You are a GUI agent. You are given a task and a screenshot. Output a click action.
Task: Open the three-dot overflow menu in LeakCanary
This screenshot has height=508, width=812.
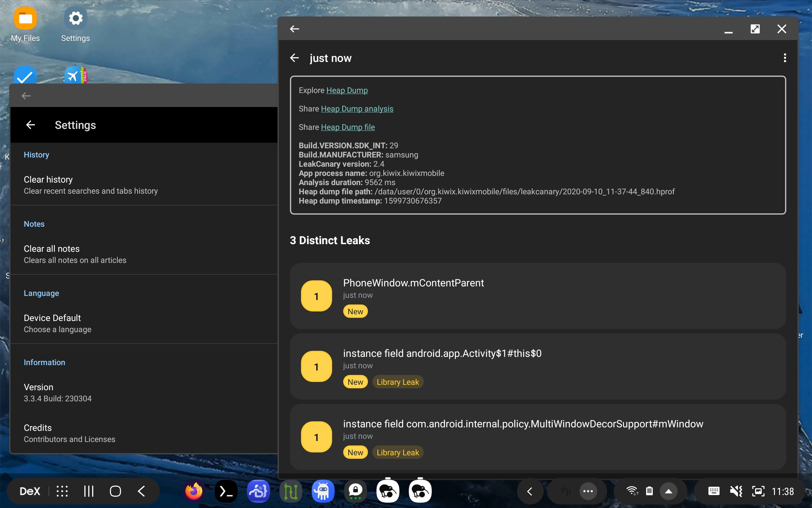coord(784,58)
